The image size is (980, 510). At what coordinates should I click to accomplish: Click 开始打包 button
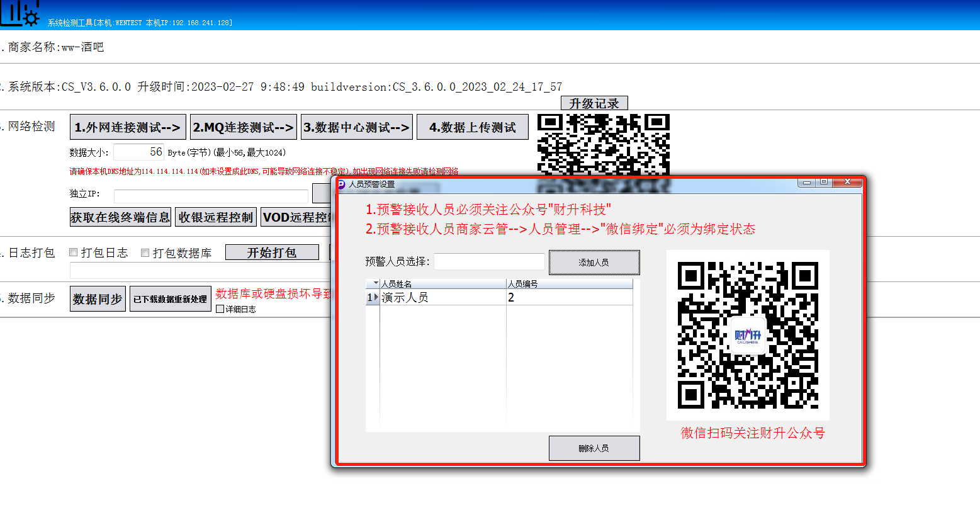click(x=272, y=252)
